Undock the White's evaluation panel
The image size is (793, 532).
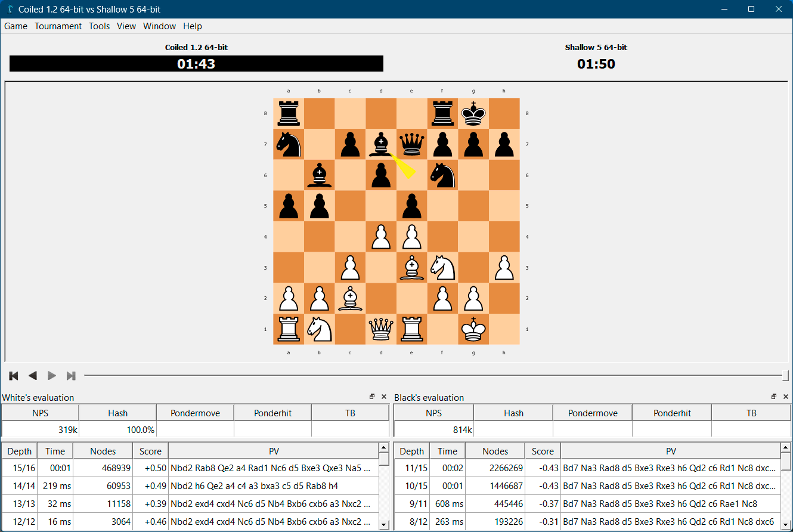372,397
